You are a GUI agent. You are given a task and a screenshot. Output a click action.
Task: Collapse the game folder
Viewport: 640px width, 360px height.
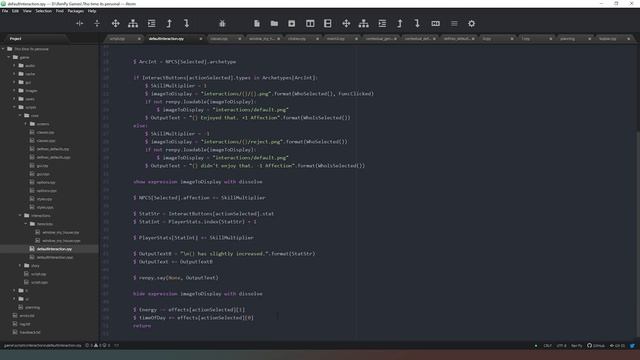[9, 57]
